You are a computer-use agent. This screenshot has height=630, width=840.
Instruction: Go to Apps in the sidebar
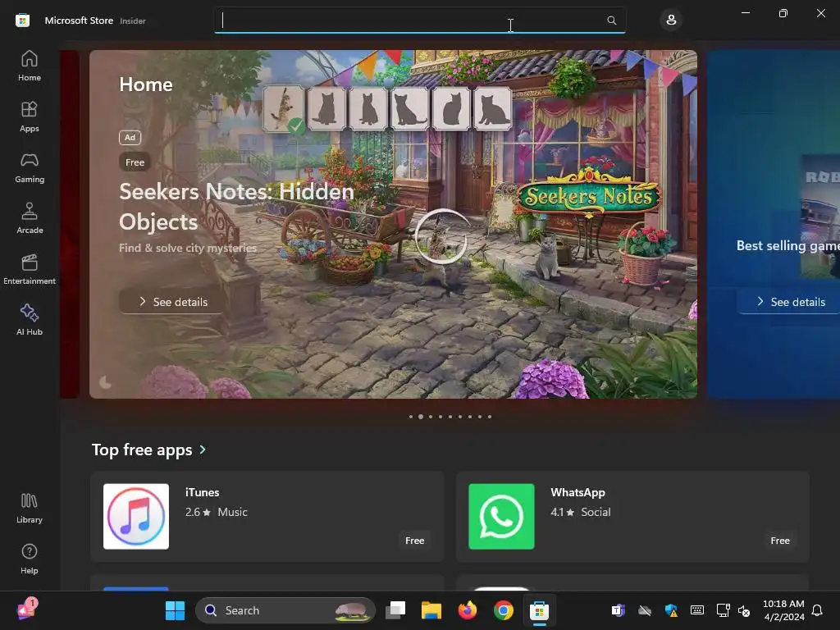(30, 116)
